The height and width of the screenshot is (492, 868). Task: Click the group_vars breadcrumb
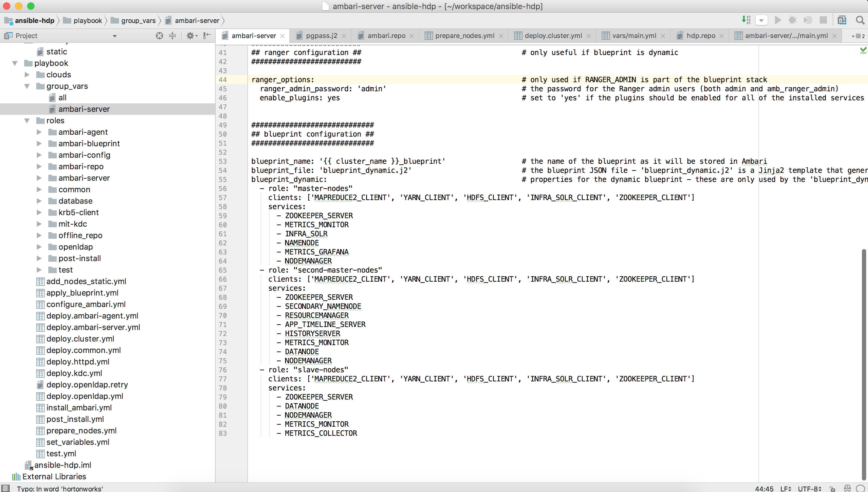[x=138, y=21]
